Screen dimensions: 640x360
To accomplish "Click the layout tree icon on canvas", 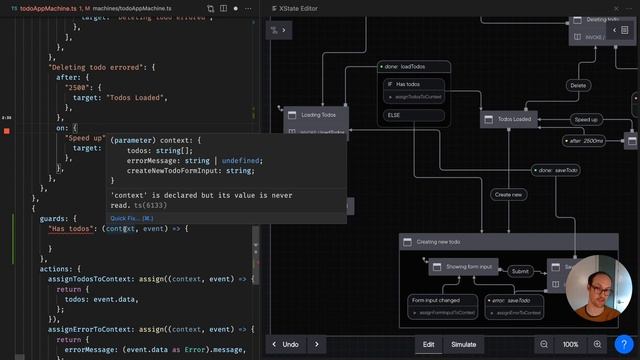I will 274,30.
